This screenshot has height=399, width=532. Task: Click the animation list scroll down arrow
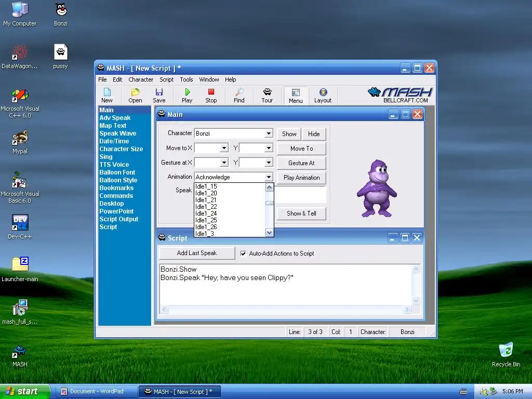point(270,233)
